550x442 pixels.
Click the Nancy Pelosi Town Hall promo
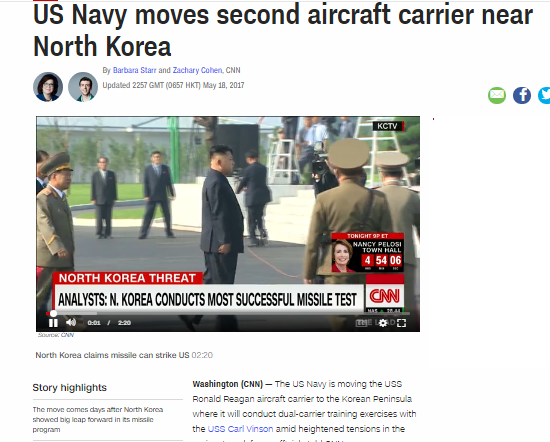pos(367,252)
